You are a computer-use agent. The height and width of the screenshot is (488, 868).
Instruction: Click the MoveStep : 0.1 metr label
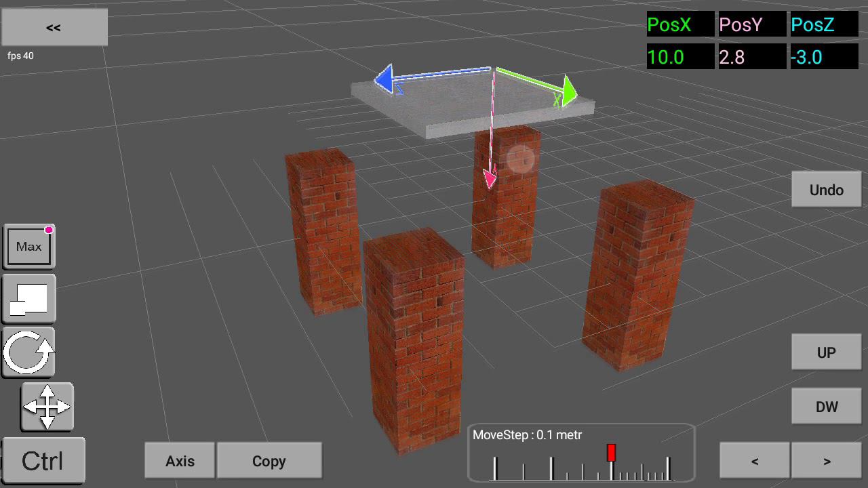click(x=527, y=435)
